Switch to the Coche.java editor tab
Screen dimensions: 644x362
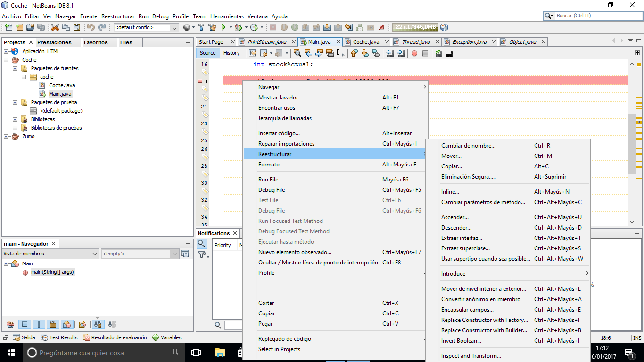(366, 42)
